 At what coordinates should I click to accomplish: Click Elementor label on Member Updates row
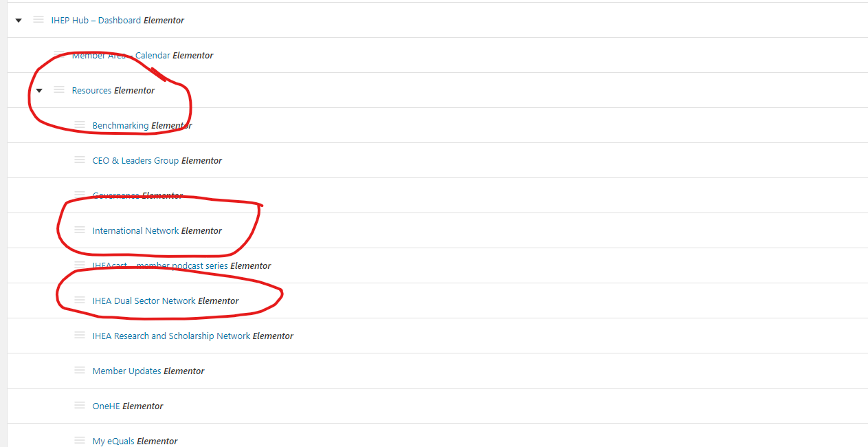tap(184, 371)
